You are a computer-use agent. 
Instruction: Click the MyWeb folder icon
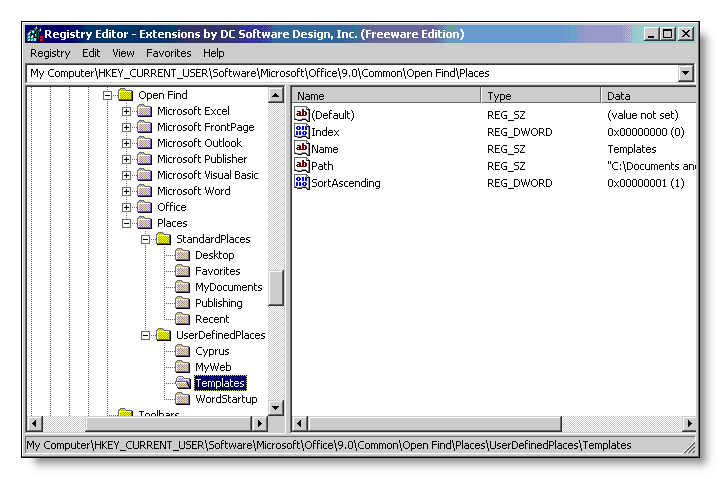(183, 367)
